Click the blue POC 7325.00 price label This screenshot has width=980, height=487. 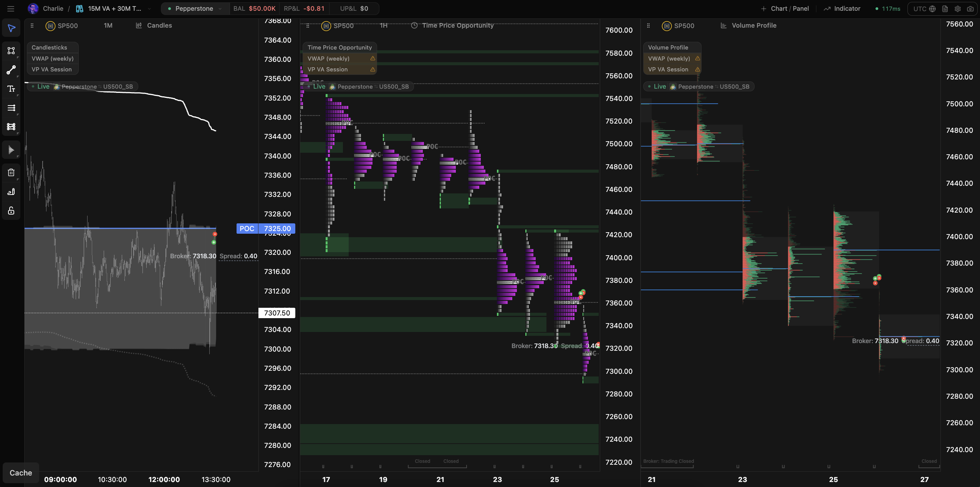pos(266,229)
